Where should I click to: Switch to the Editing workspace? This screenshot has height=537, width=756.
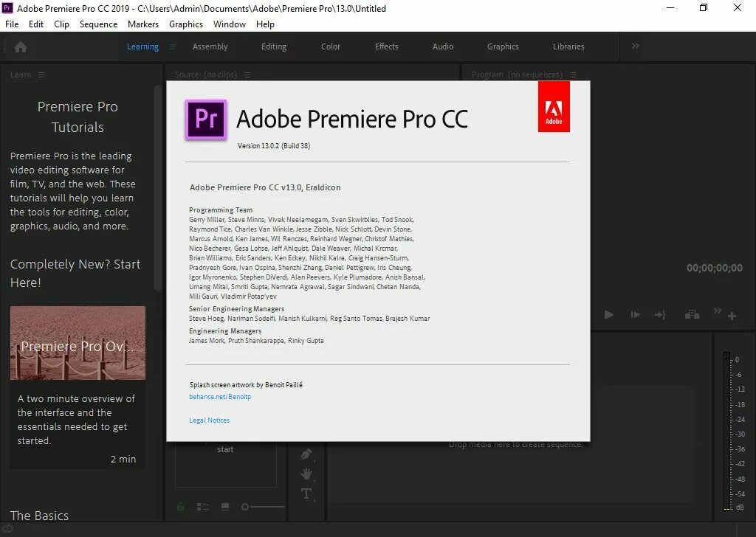point(274,46)
